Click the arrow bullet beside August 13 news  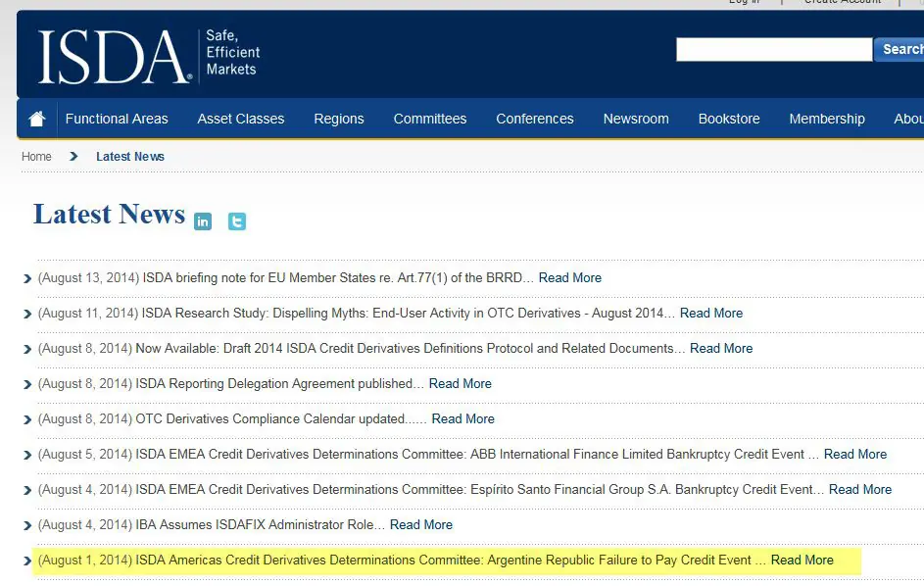pyautogui.click(x=27, y=278)
